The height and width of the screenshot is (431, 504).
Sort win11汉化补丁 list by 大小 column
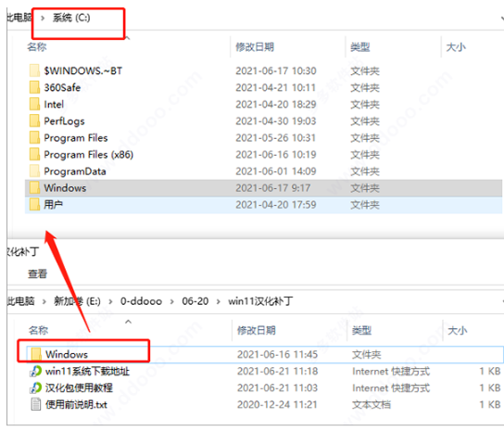pos(458,330)
